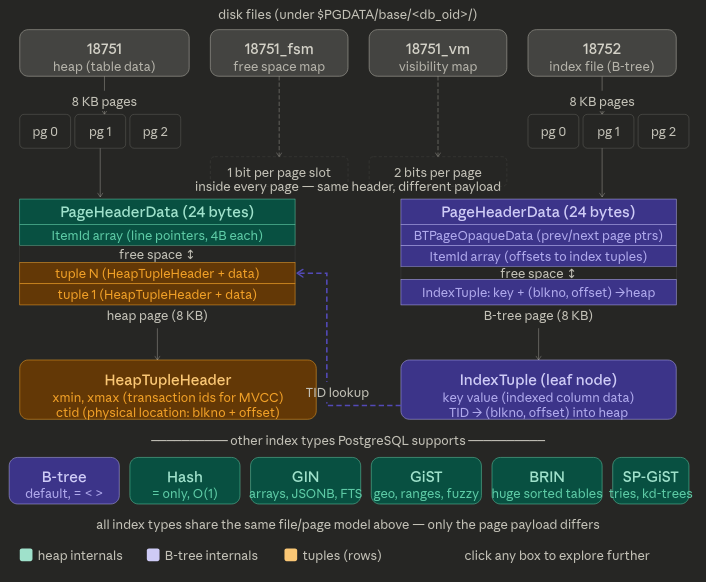Click the 'B-tree page (8 KB)' caption

click(538, 316)
